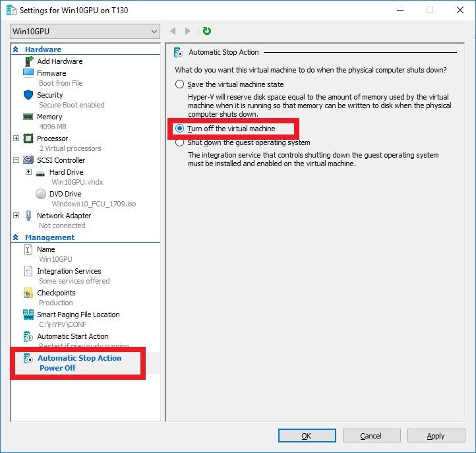Click the C:\HYPV\CONF path text
The height and width of the screenshot is (453, 476).
point(63,324)
